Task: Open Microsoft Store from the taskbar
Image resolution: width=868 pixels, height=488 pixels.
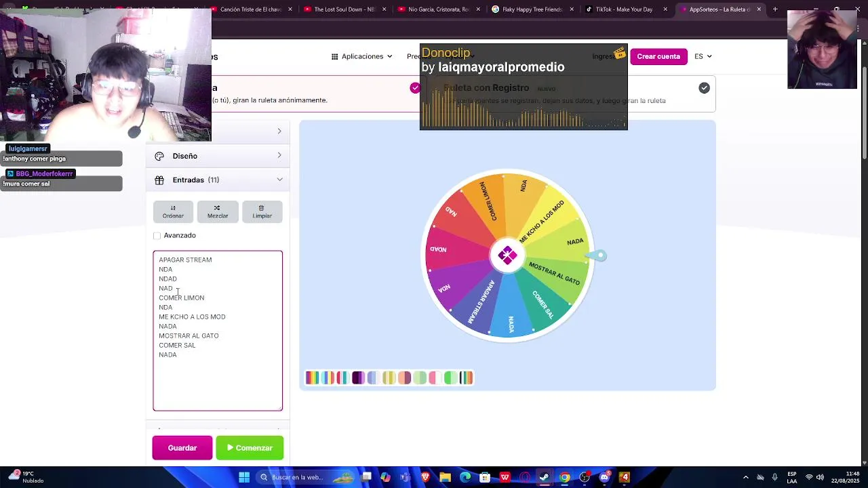Action: coord(485,477)
